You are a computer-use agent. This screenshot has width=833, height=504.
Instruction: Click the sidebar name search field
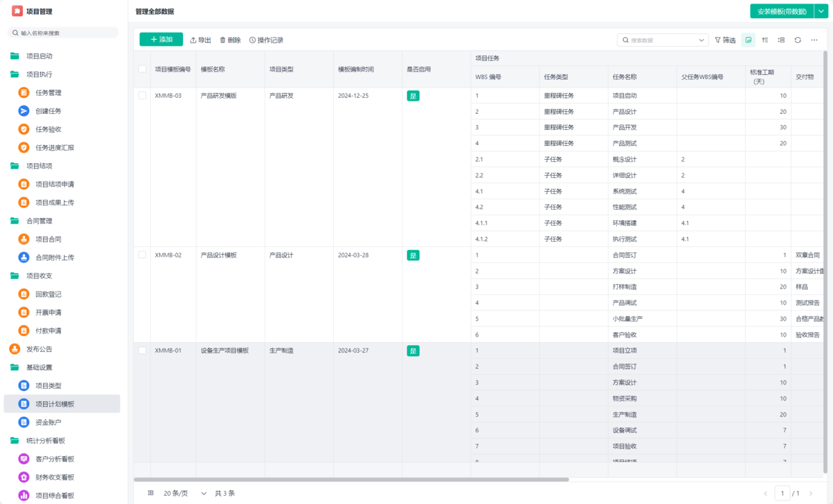click(63, 33)
